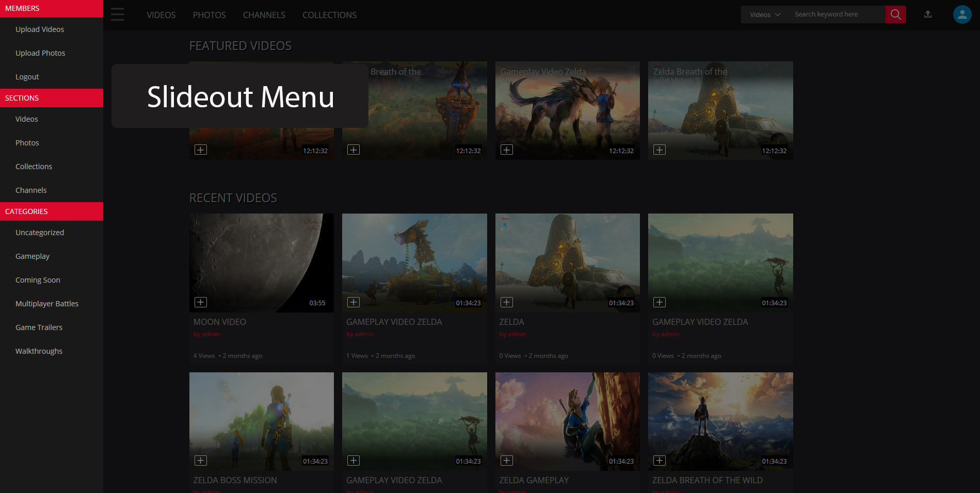Open the Videos search type dropdown
This screenshot has width=980, height=493.
(x=765, y=14)
